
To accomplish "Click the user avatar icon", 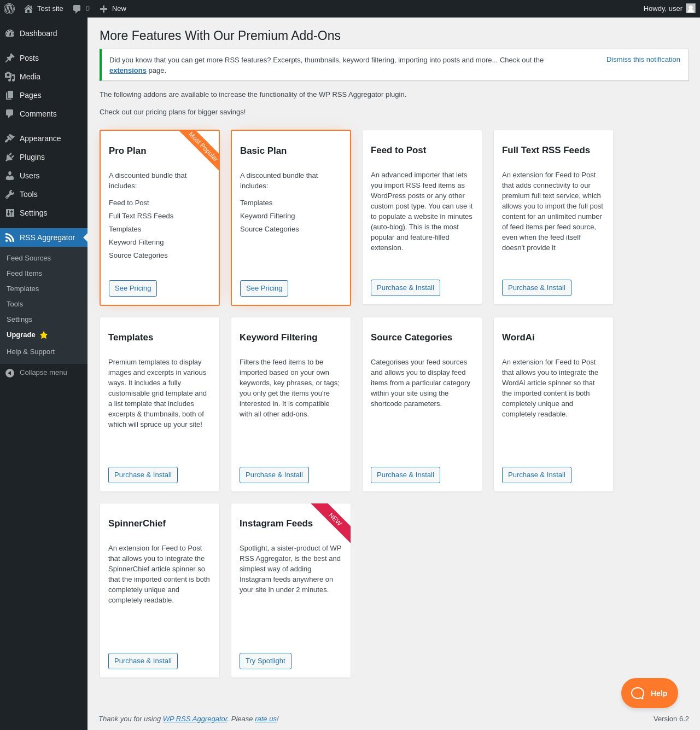I will coord(691,8).
